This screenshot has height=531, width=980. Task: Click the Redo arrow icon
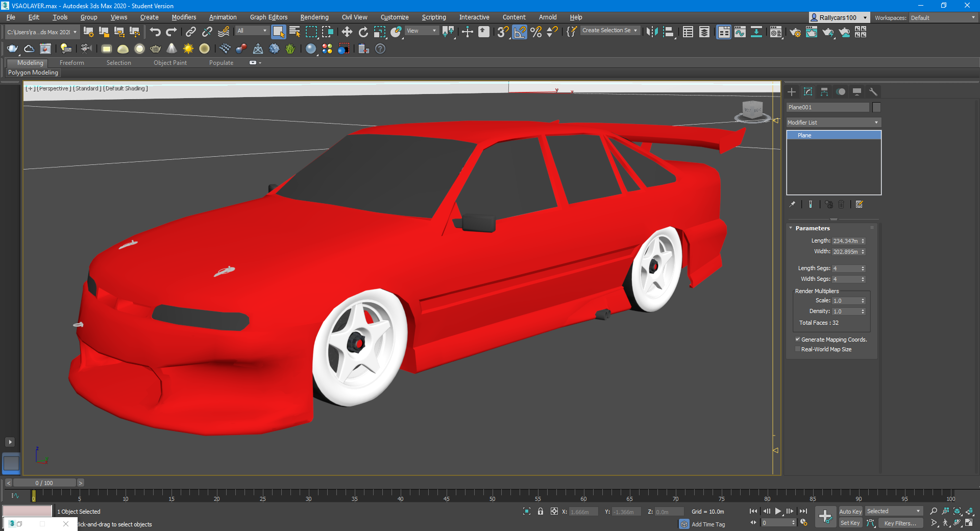(171, 32)
